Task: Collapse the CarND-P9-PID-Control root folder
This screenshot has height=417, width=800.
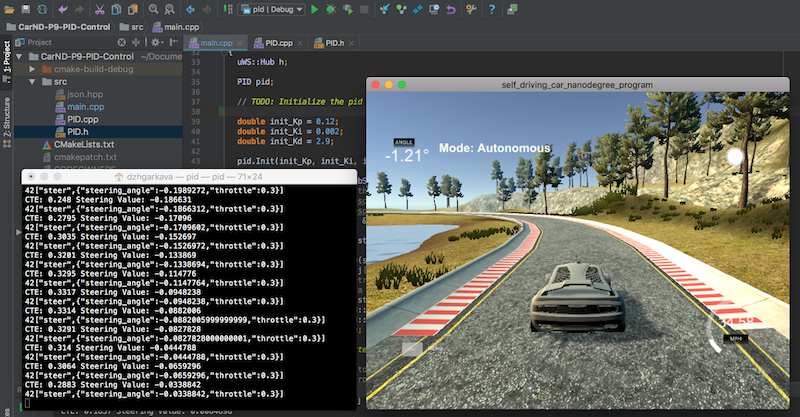Action: click(x=19, y=57)
